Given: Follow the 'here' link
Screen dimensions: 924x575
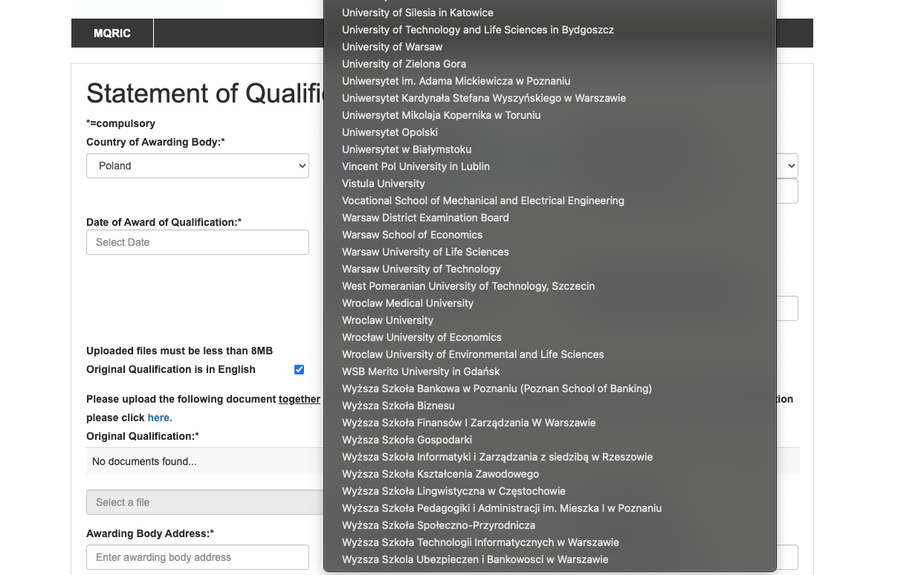Looking at the screenshot, I should pyautogui.click(x=158, y=418).
